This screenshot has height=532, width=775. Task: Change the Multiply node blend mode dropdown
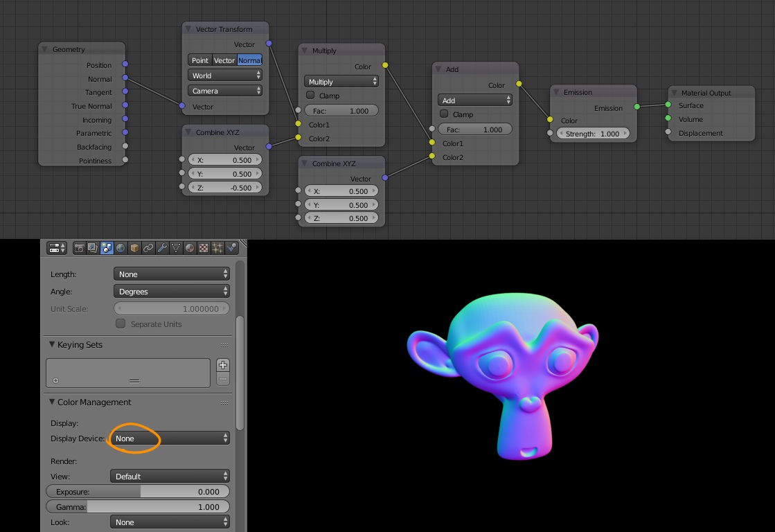point(341,80)
